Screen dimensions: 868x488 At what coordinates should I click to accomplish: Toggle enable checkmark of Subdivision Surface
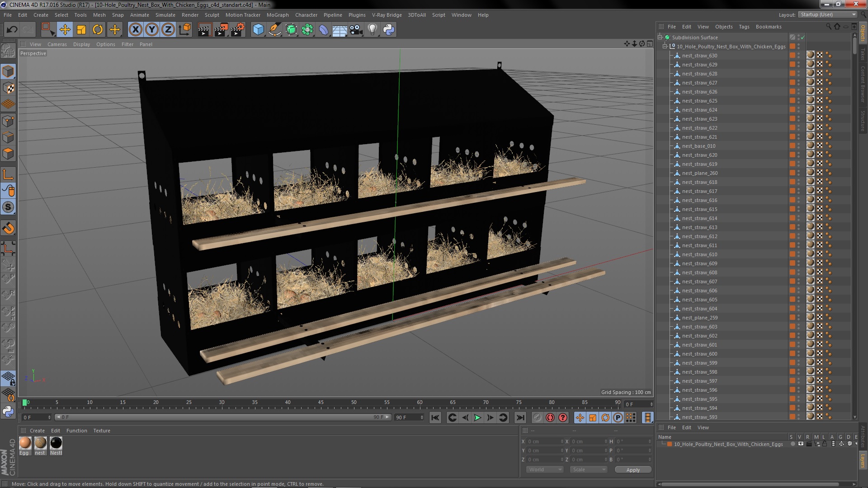(x=803, y=38)
